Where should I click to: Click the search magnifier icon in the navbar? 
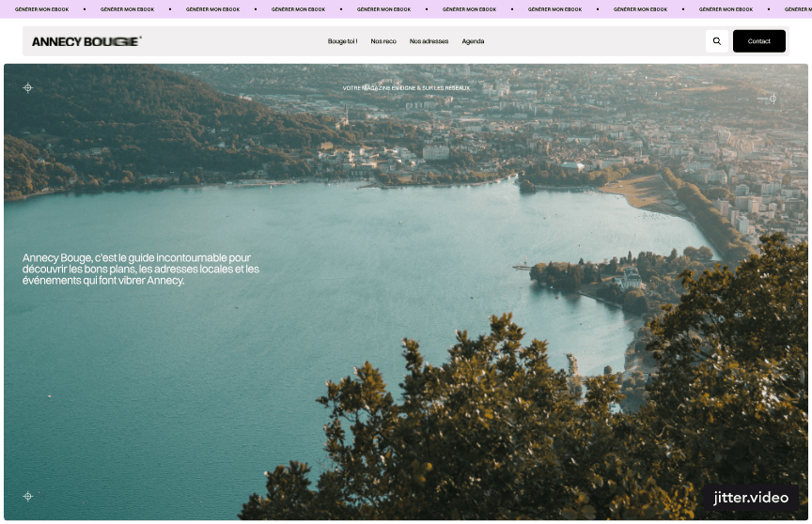[717, 41]
